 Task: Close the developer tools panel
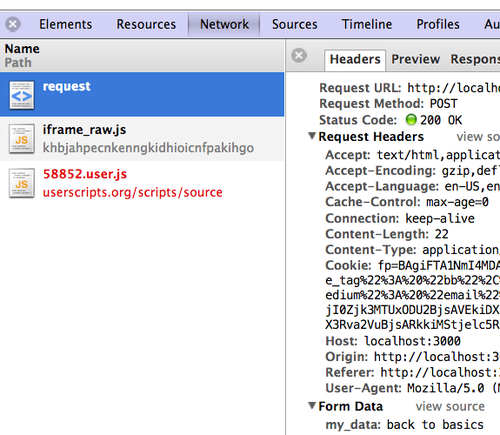tap(13, 24)
